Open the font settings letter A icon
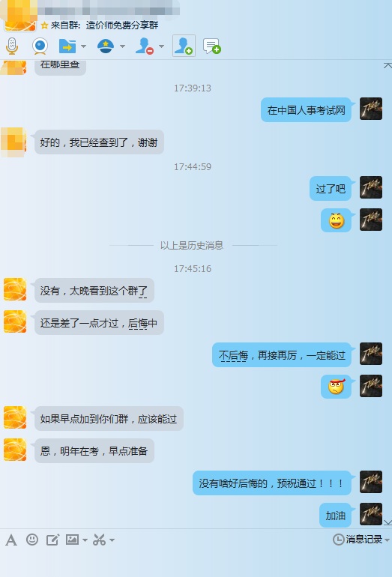The image size is (392, 577). 11,540
